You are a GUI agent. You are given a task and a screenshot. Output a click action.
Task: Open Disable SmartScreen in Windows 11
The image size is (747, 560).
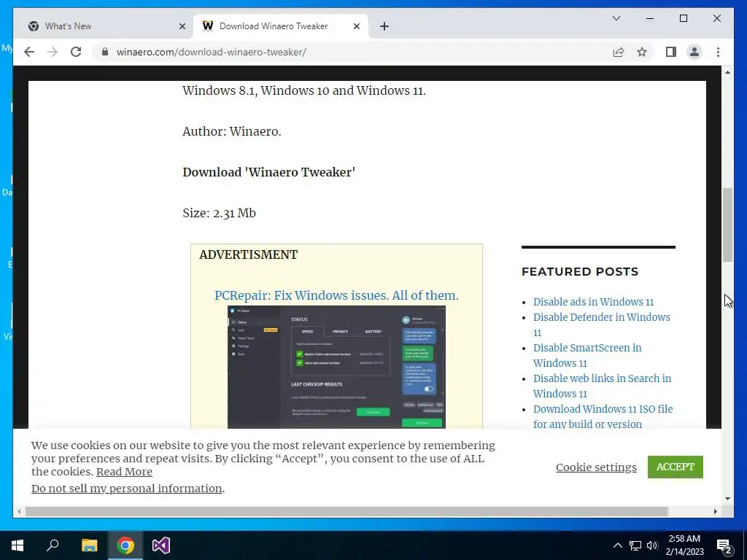[587, 355]
